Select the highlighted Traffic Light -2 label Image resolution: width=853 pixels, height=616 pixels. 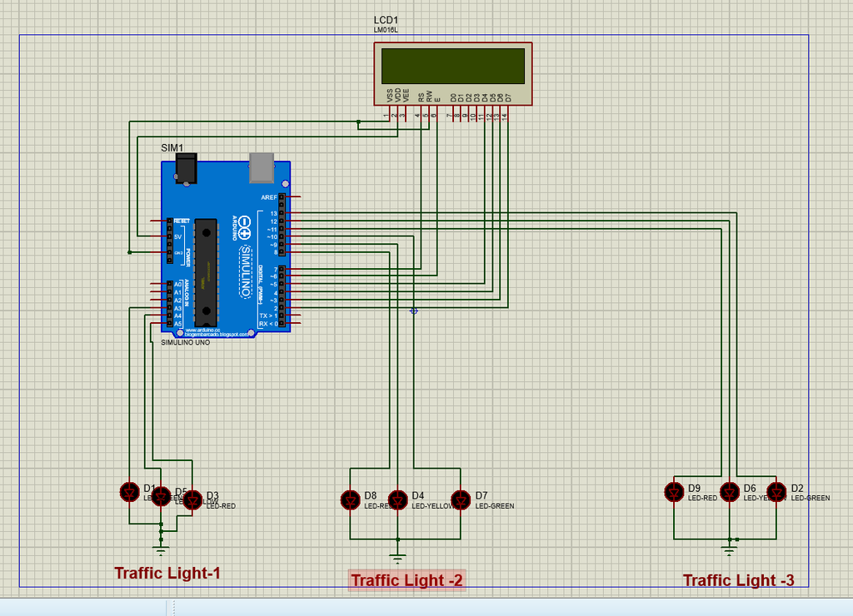click(407, 580)
